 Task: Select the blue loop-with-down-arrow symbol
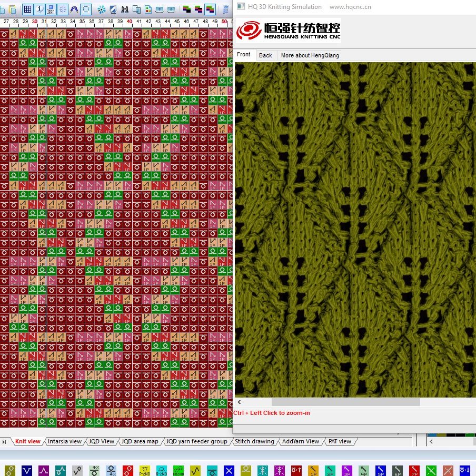click(x=465, y=471)
